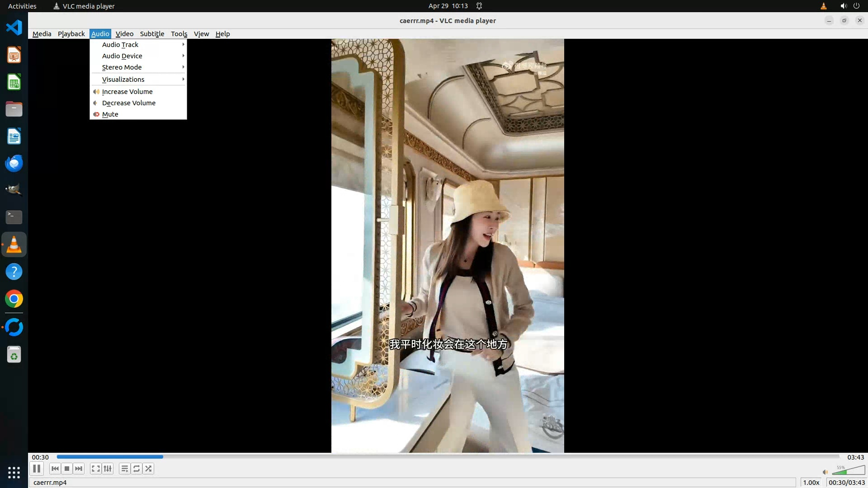This screenshot has height=488, width=868.
Task: Toggle loop repeat mode
Action: pos(137,469)
